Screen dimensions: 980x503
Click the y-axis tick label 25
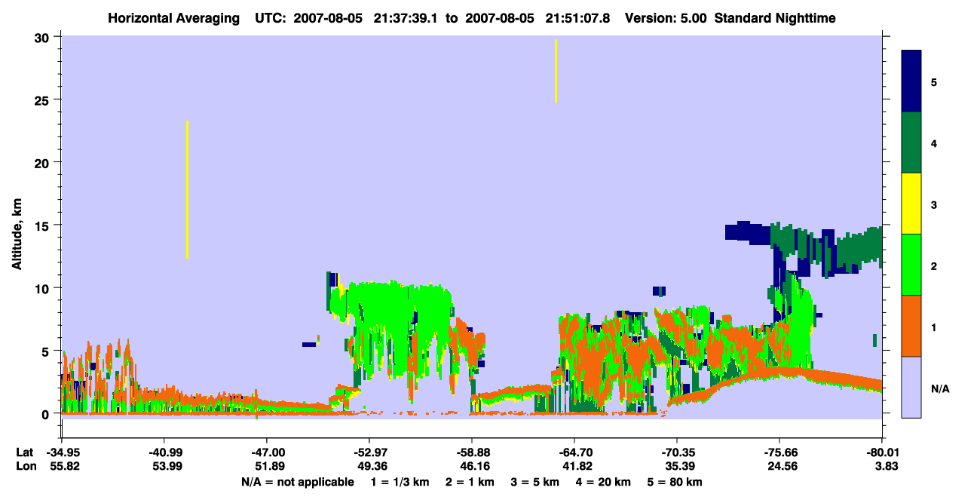click(44, 100)
